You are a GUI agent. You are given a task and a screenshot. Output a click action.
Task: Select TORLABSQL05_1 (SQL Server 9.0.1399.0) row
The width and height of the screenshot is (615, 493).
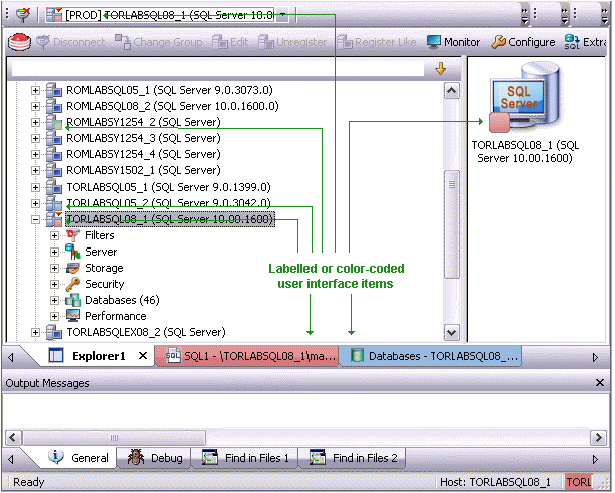point(168,187)
